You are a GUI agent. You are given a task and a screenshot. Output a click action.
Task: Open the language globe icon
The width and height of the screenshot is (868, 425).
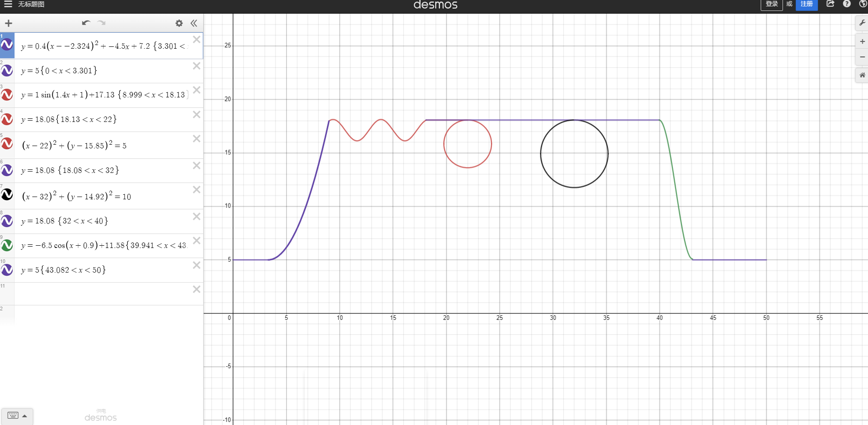(863, 4)
